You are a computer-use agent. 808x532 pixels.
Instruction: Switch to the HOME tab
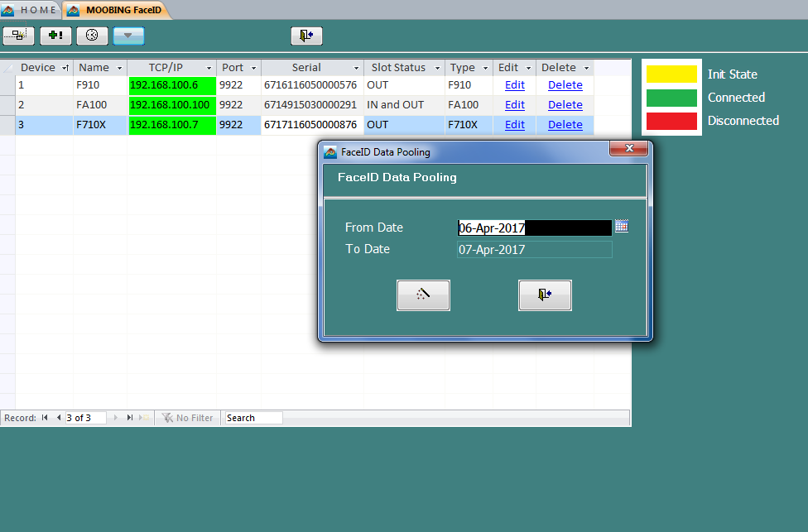click(30, 10)
